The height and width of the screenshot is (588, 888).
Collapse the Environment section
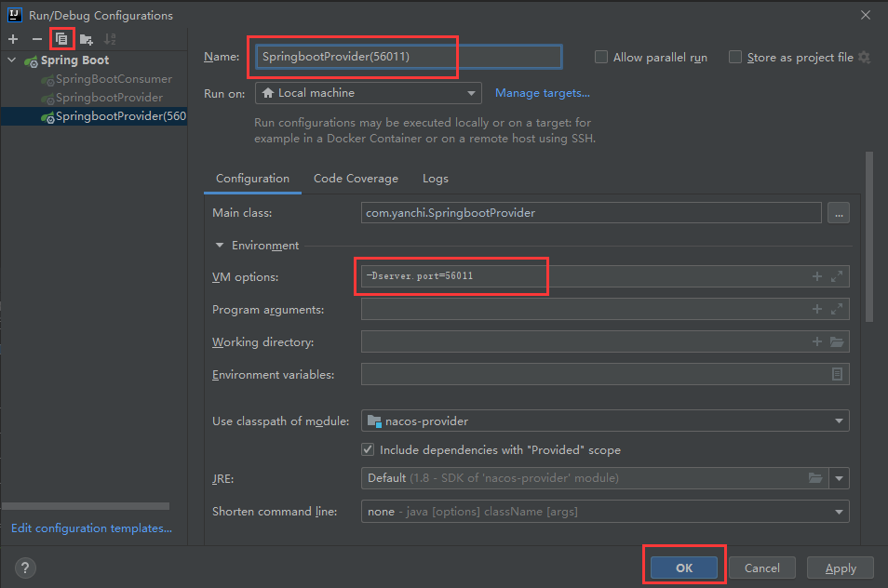[x=220, y=245]
